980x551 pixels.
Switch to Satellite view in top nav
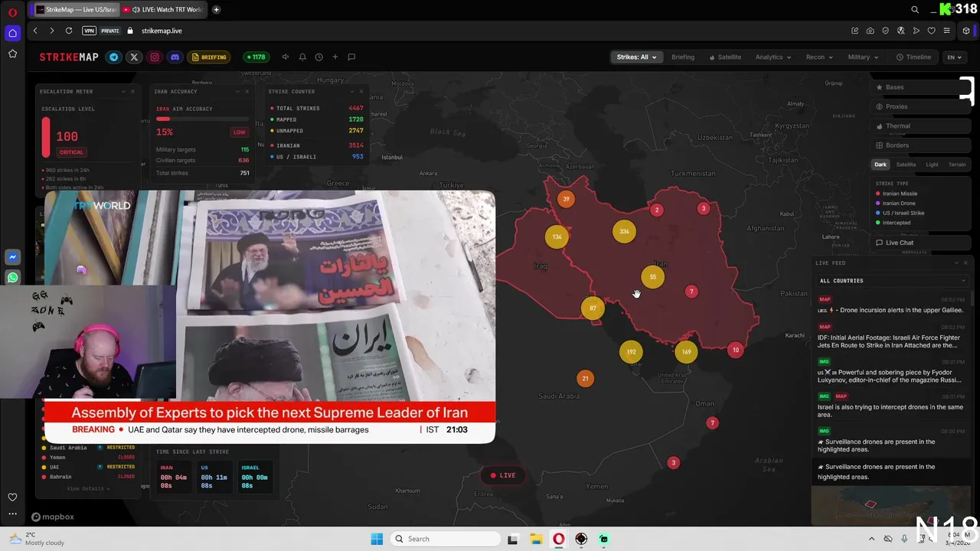coord(725,57)
